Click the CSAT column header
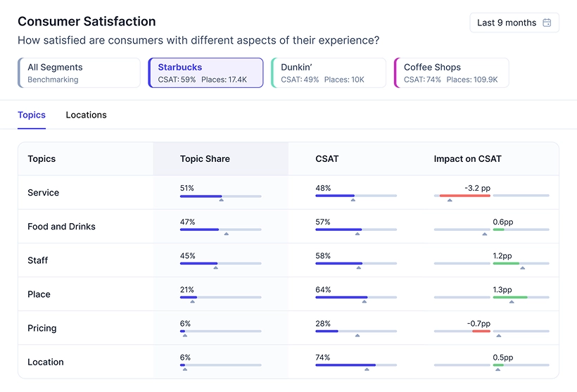The height and width of the screenshot is (392, 577). (x=327, y=159)
